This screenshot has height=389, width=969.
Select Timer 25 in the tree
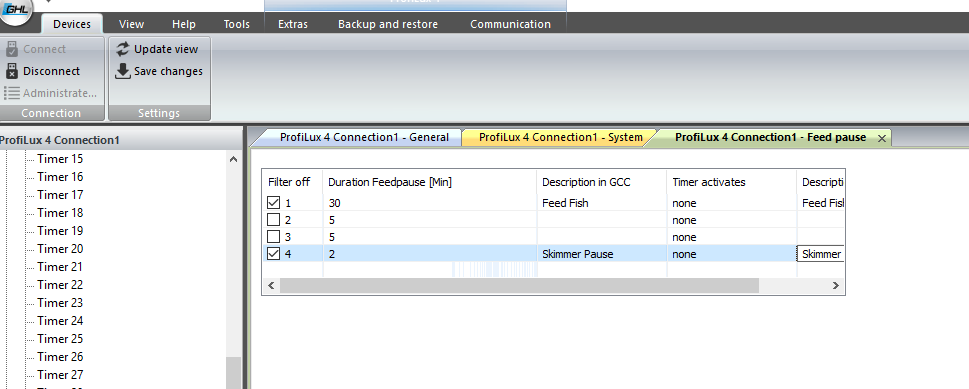point(60,338)
